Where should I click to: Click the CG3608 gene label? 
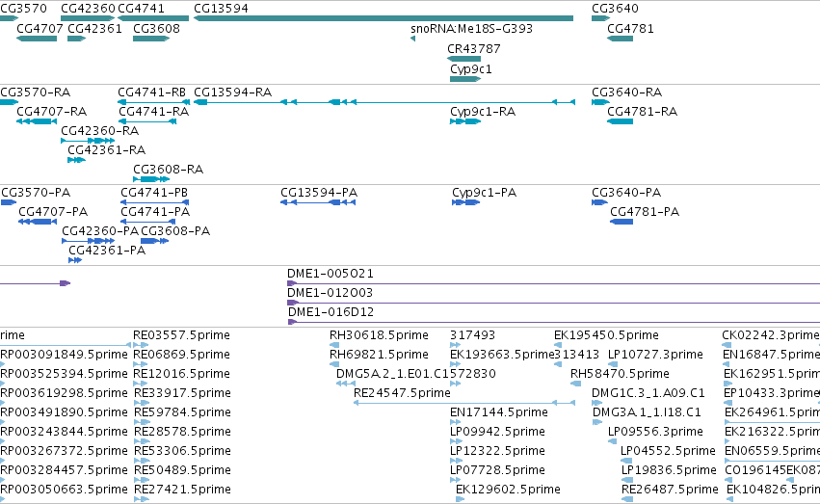coord(156,29)
